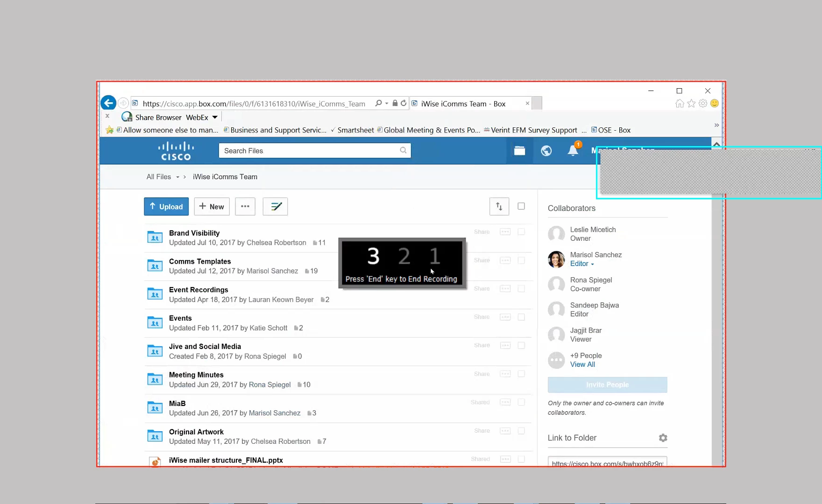Open the notifications bell

pos(573,150)
